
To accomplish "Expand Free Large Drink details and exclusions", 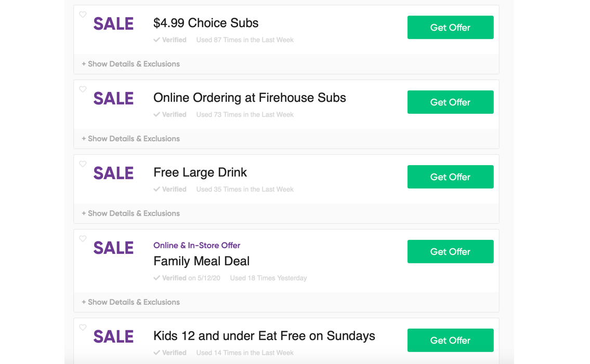I will point(130,213).
